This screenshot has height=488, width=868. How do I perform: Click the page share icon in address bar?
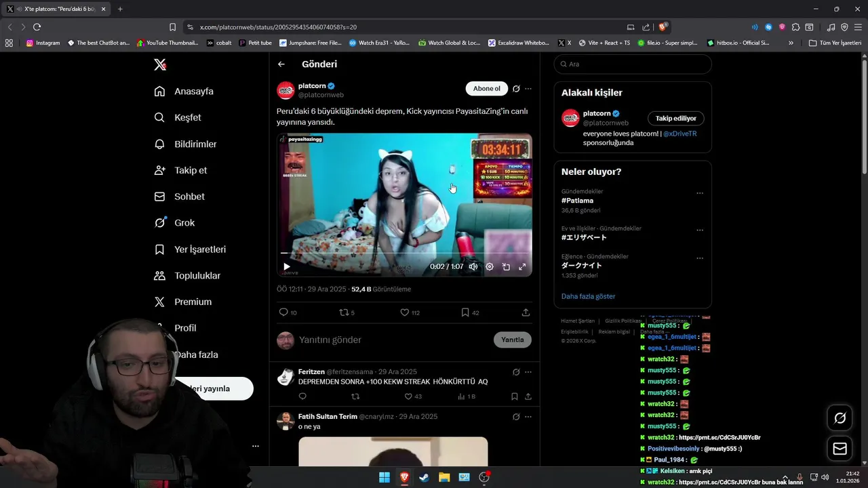(x=646, y=27)
